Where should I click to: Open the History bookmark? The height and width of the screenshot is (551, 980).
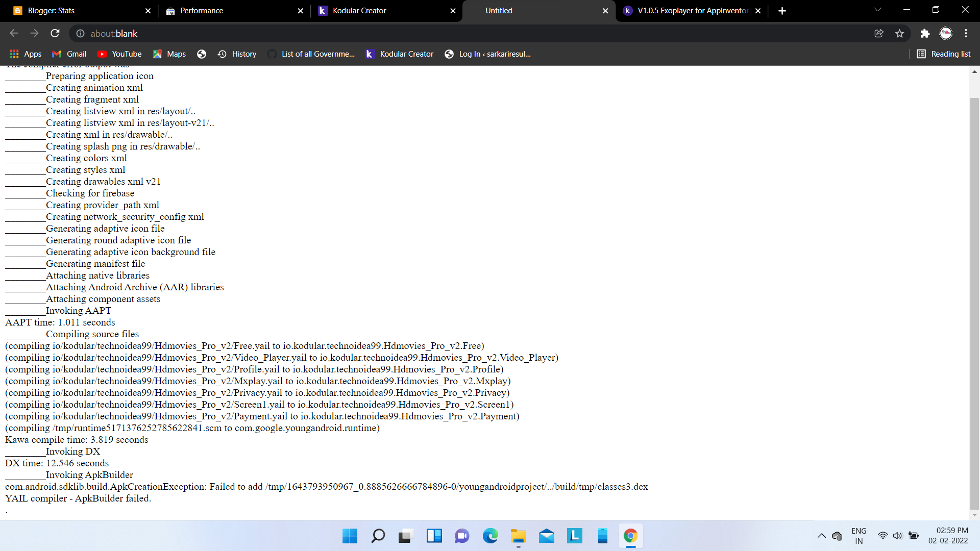pyautogui.click(x=237, y=54)
